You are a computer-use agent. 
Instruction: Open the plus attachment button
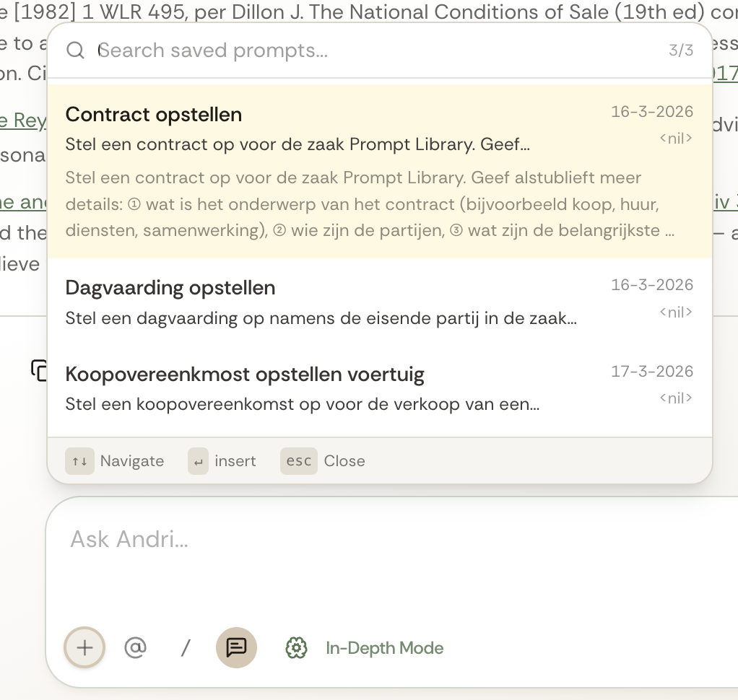click(x=84, y=647)
